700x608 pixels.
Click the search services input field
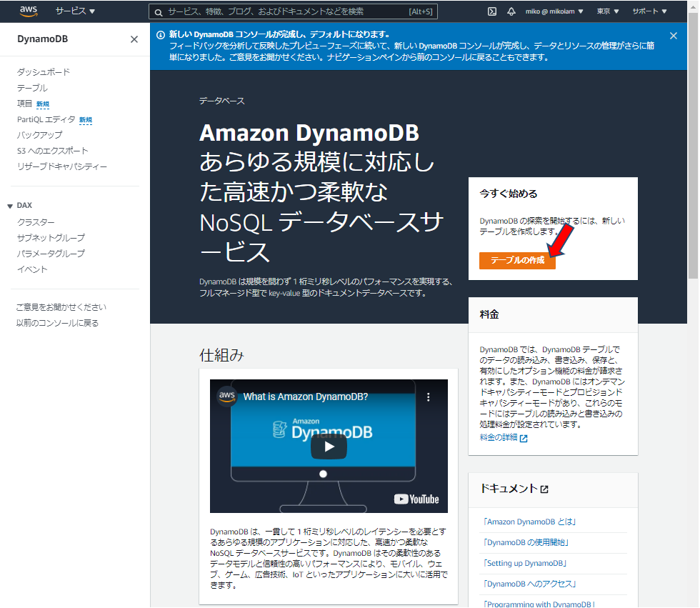[293, 11]
